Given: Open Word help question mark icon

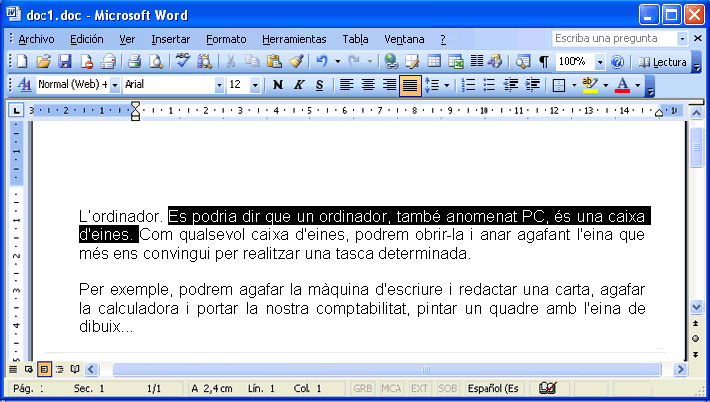Looking at the screenshot, I should (x=617, y=62).
